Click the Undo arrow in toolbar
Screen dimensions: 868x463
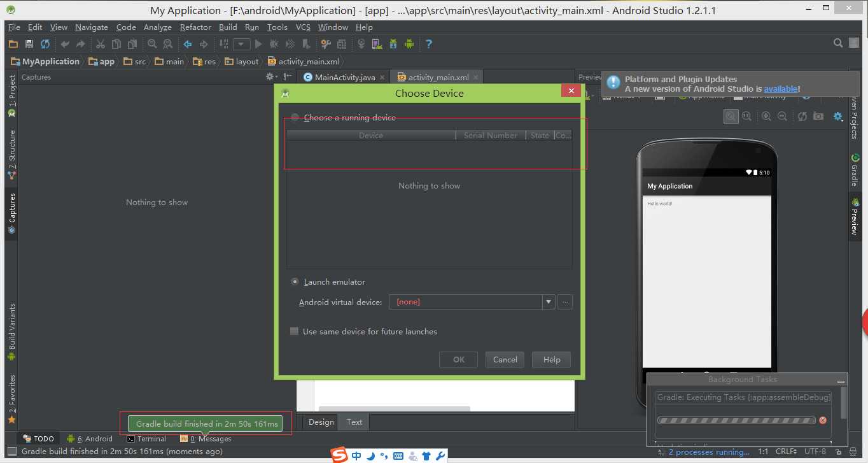(65, 44)
